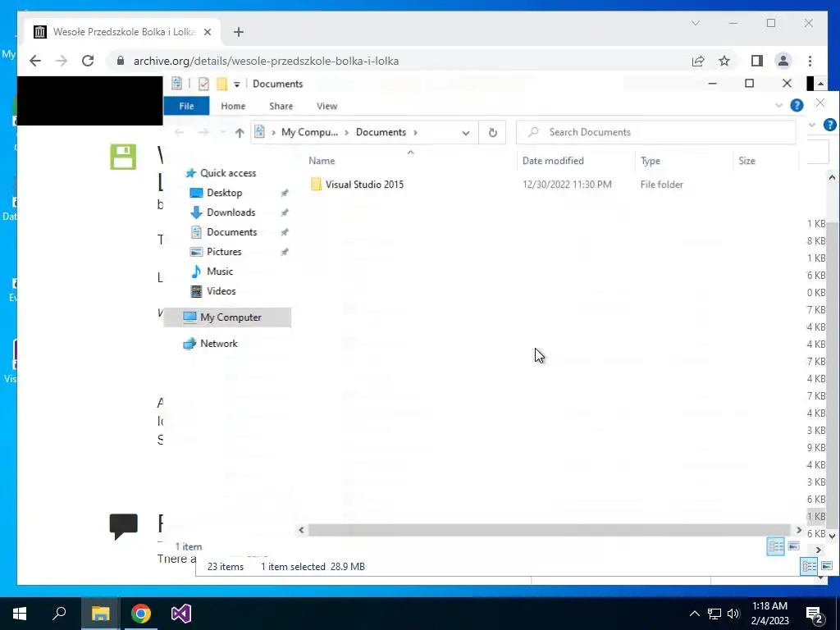Viewport: 840px width, 630px height.
Task: Toggle Chrome side panel icon
Action: point(756,61)
